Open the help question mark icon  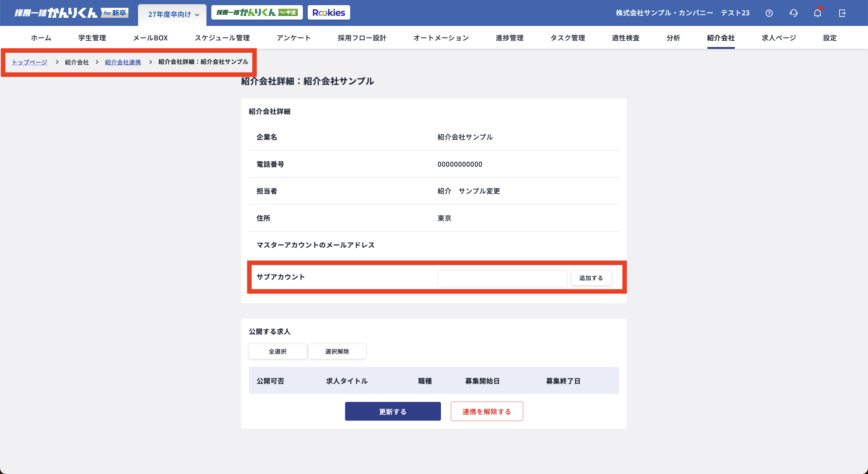pos(769,13)
